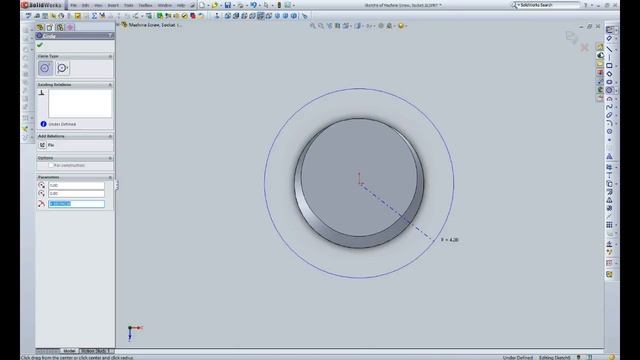The image size is (640, 360).
Task: Click the Exit Sketch icon atop sketch toolbar
Action: tap(609, 30)
